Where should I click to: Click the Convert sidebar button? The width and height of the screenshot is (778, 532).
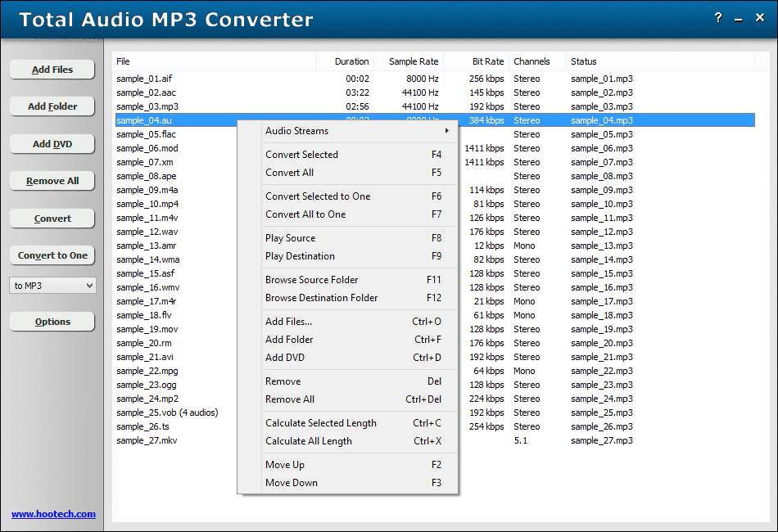click(52, 219)
